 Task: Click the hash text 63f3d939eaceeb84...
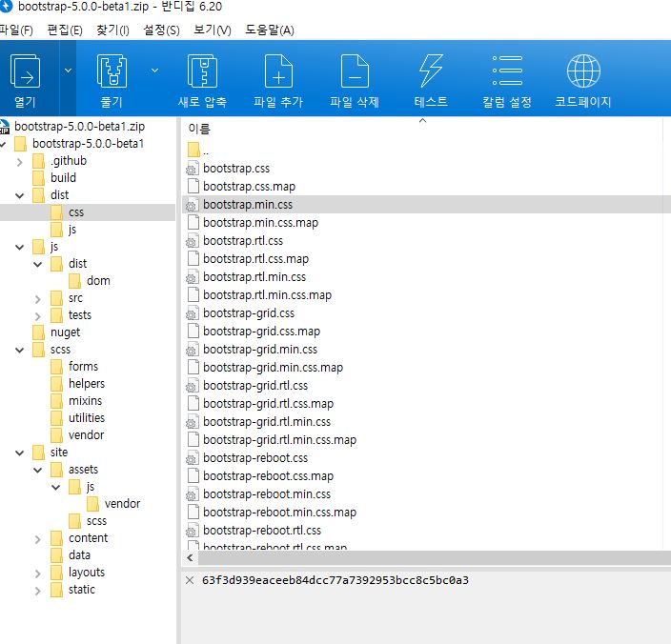tap(335, 580)
